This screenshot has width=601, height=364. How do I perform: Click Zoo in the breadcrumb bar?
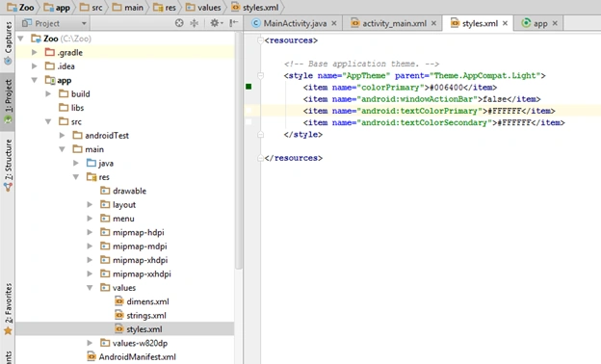[x=21, y=8]
